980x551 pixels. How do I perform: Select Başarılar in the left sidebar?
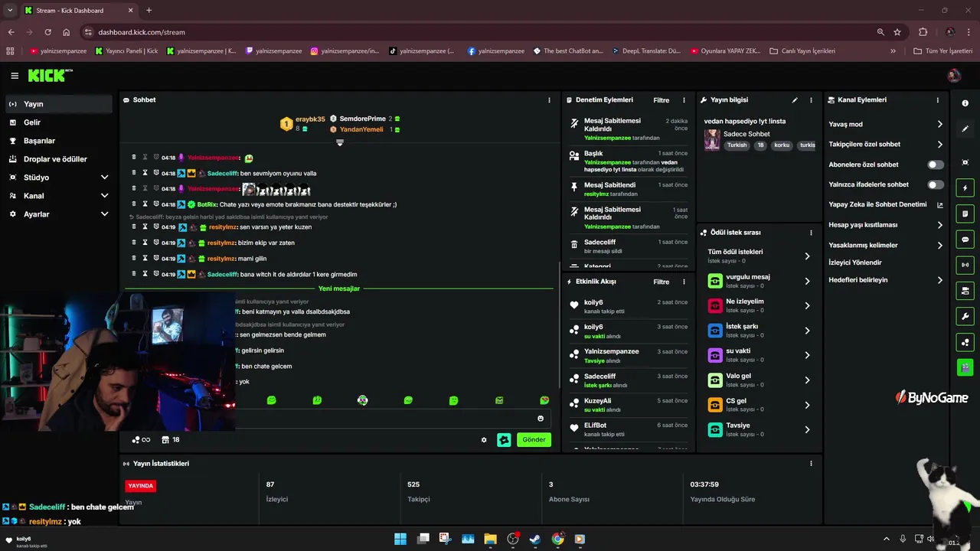tap(59, 141)
